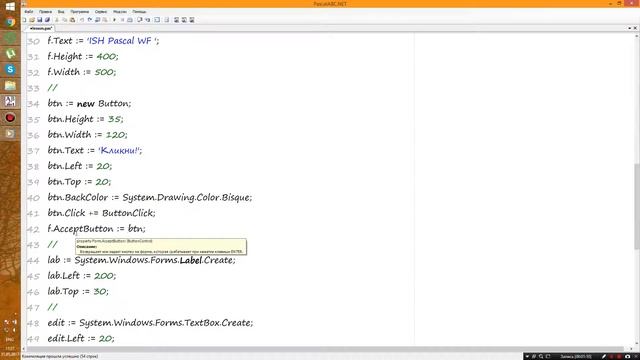The image size is (640, 360).
Task: Click the Stop program toolbar icon
Action: coord(122,20)
